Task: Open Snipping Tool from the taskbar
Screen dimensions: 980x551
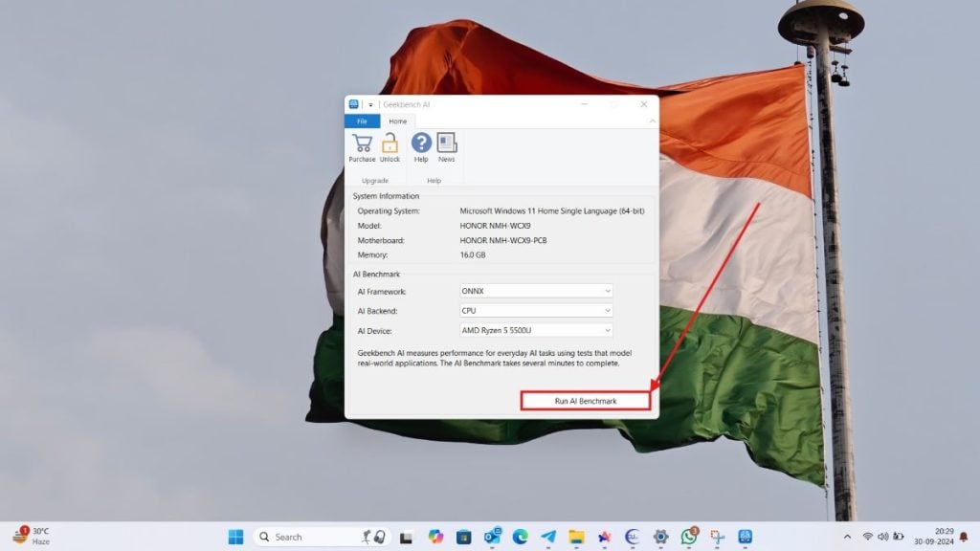Action: click(x=717, y=537)
